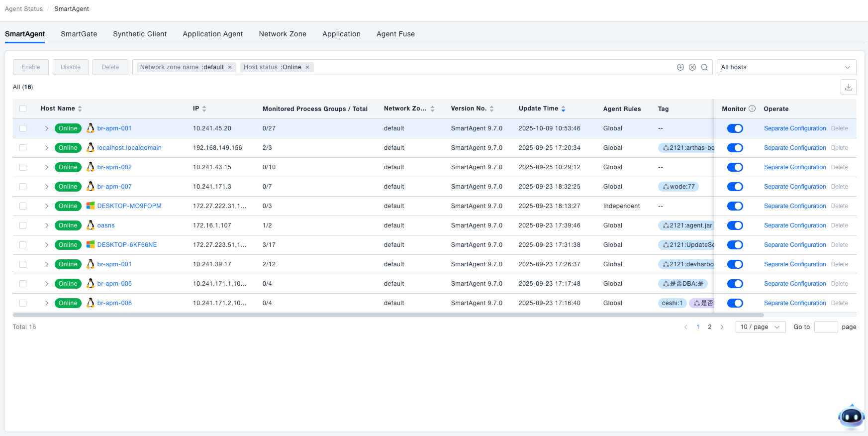This screenshot has width=868, height=436.
Task: Select all rows with header checkbox
Action: coord(23,109)
